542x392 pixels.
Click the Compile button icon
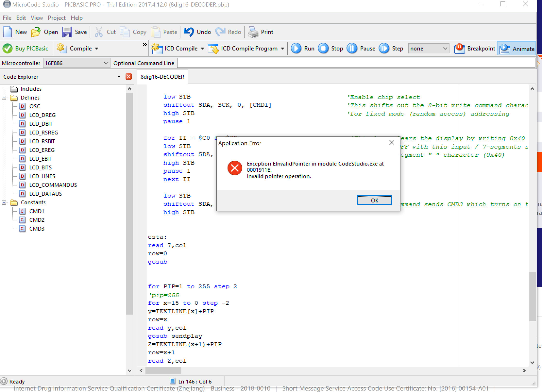click(x=62, y=48)
